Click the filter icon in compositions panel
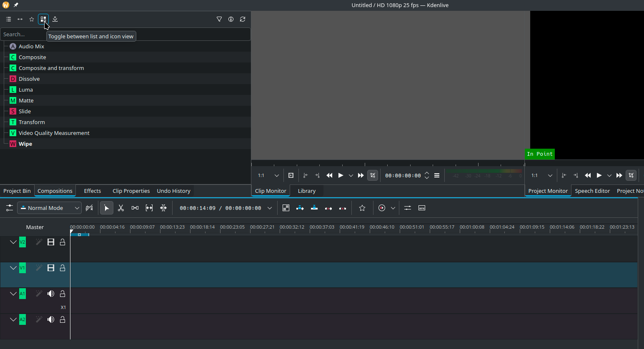This screenshot has height=349, width=644. pyautogui.click(x=219, y=19)
